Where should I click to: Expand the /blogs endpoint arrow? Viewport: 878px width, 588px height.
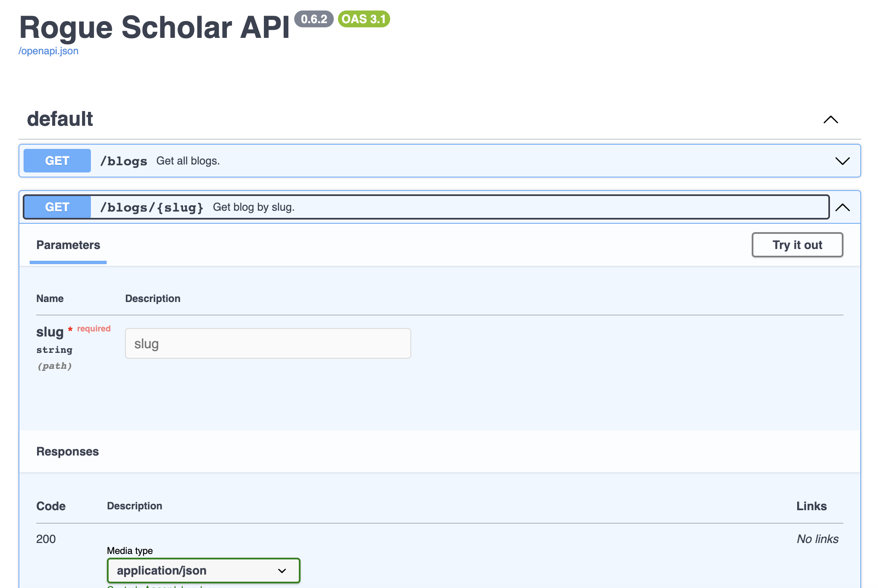tap(842, 161)
